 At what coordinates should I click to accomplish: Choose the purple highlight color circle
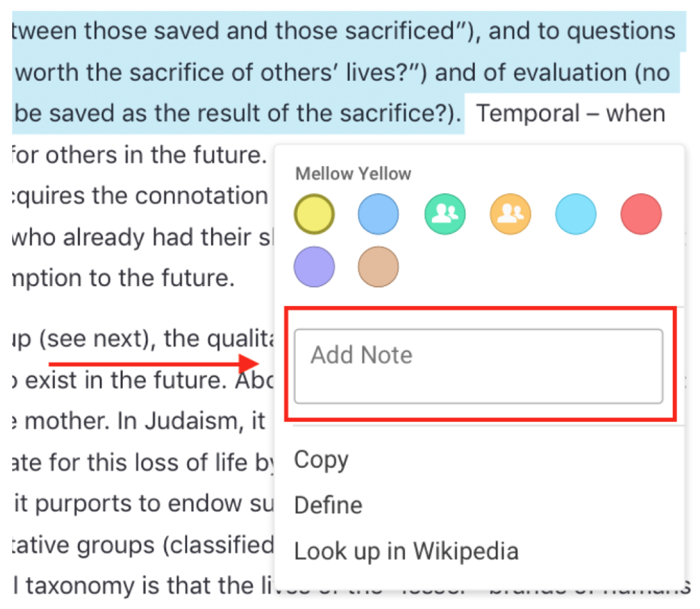(x=314, y=267)
